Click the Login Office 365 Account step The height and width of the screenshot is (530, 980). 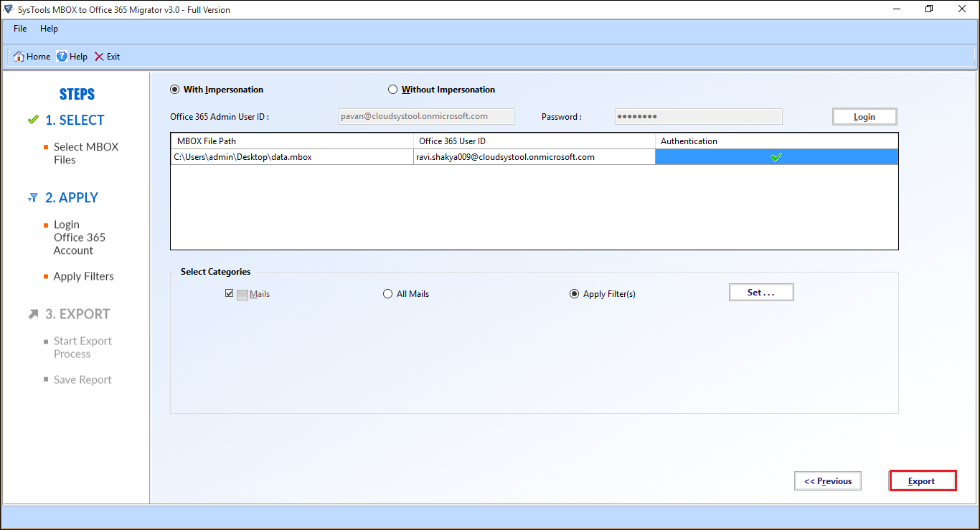[x=80, y=237]
